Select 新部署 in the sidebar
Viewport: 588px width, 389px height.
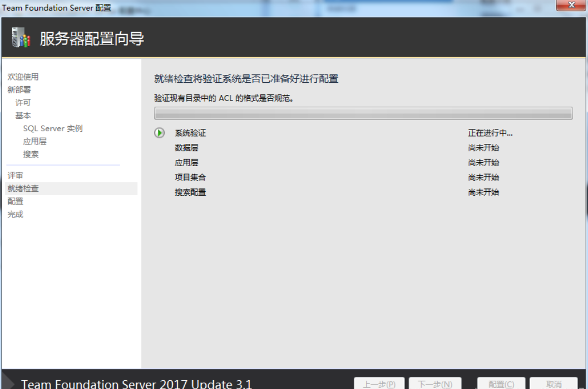coord(19,89)
